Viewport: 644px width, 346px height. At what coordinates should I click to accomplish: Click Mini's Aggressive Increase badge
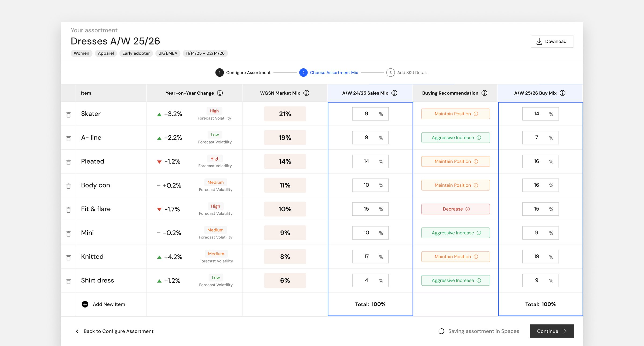[455, 233]
